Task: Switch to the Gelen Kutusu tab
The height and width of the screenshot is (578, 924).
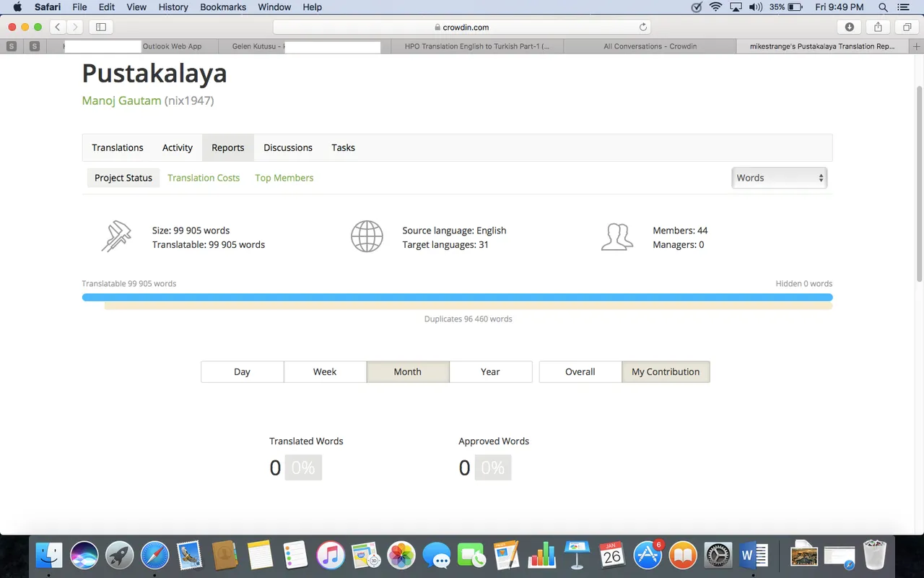Action: coord(304,46)
